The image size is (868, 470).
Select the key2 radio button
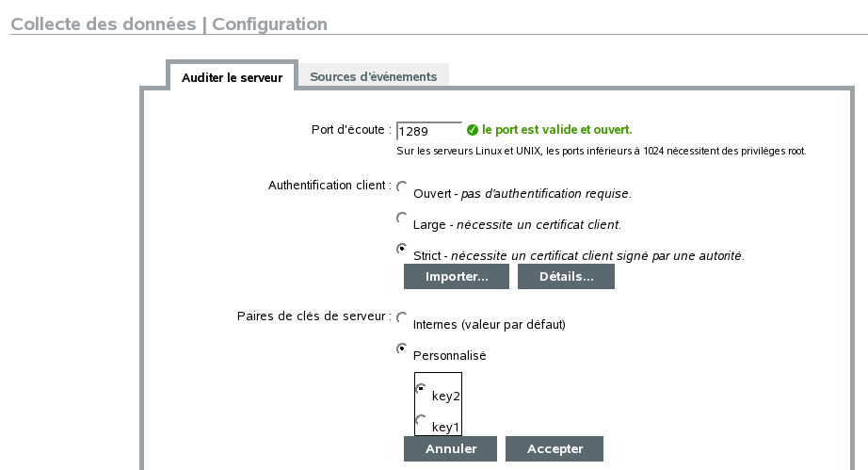421,389
